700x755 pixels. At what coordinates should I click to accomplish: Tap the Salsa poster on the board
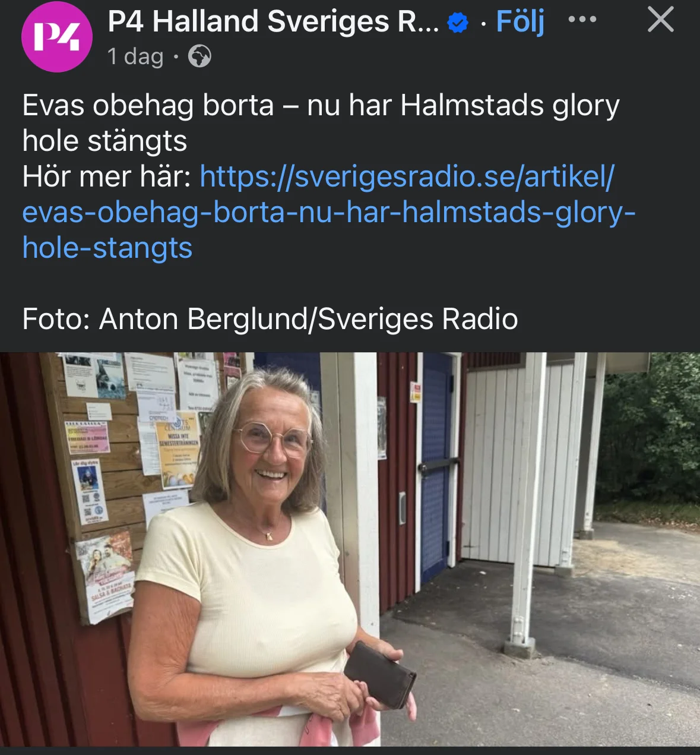106,578
